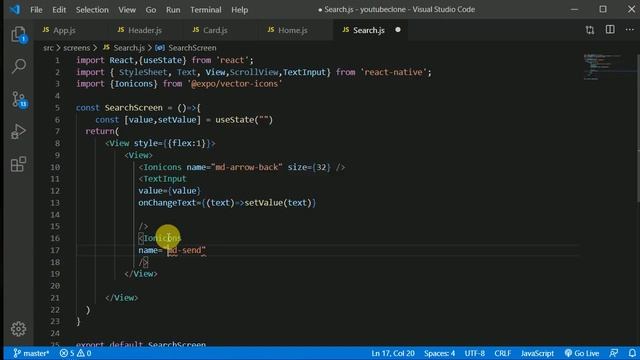Image resolution: width=640 pixels, height=360 pixels.
Task: Open the Edit menu
Action: [59, 9]
